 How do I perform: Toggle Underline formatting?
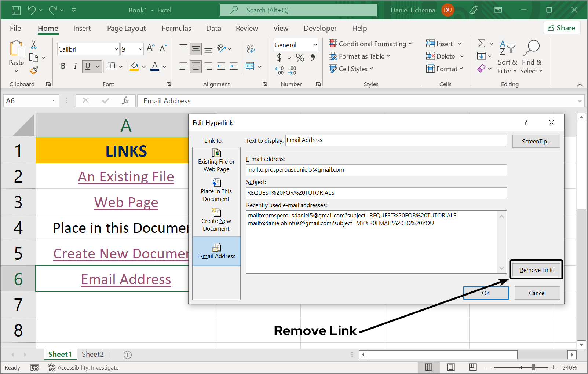click(88, 66)
